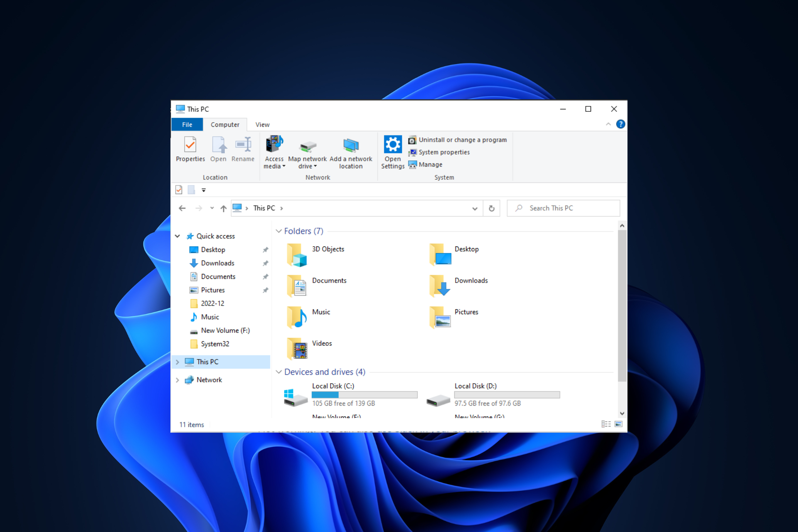Click the Properties ribbon icon

(x=190, y=145)
